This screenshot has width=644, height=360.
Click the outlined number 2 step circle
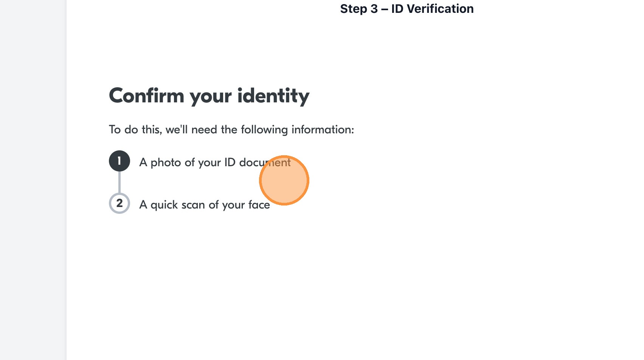pos(119,203)
